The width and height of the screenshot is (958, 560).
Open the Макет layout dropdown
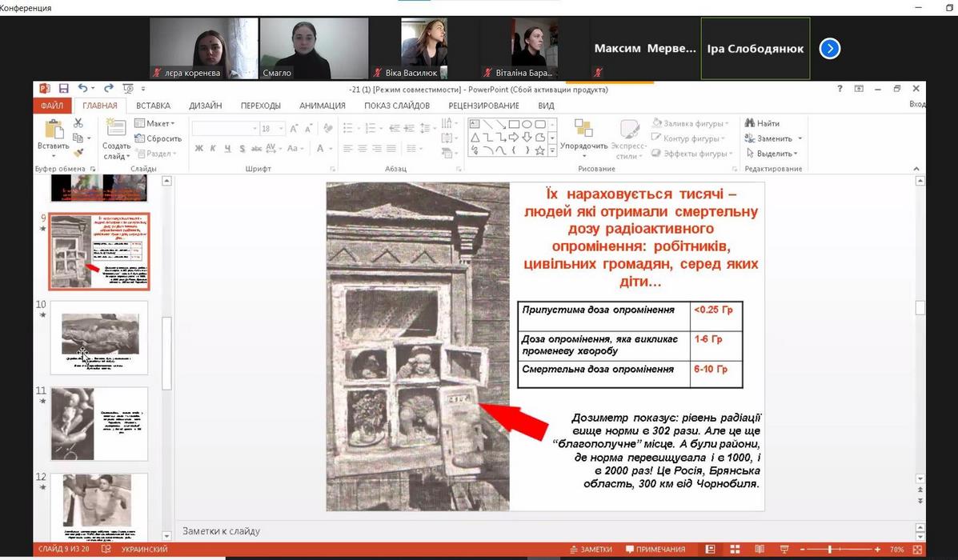(x=155, y=123)
